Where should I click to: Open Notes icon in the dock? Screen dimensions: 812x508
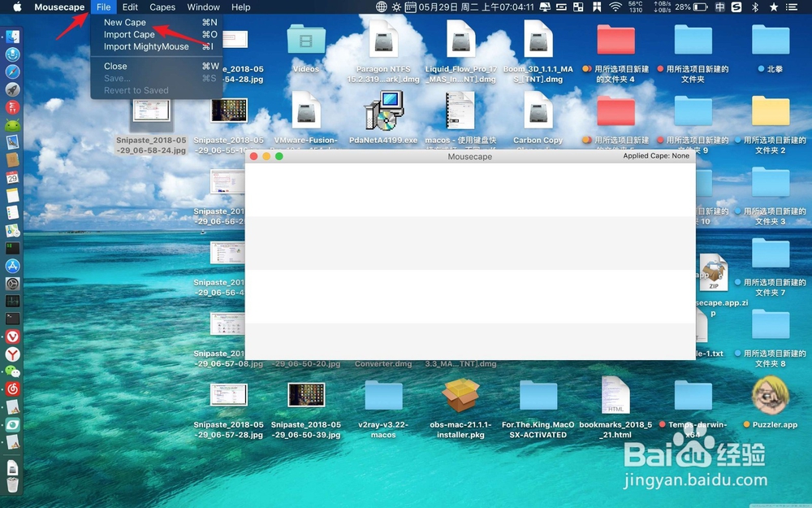click(12, 195)
